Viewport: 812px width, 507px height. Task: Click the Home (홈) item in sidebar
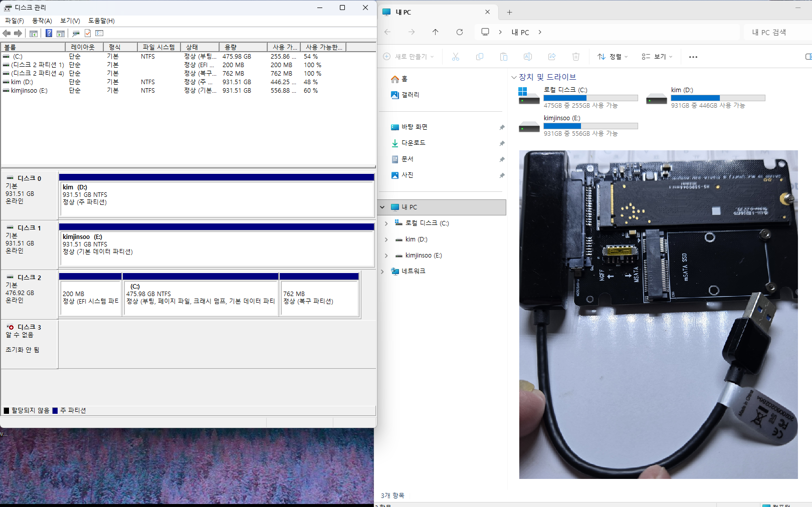pyautogui.click(x=404, y=79)
